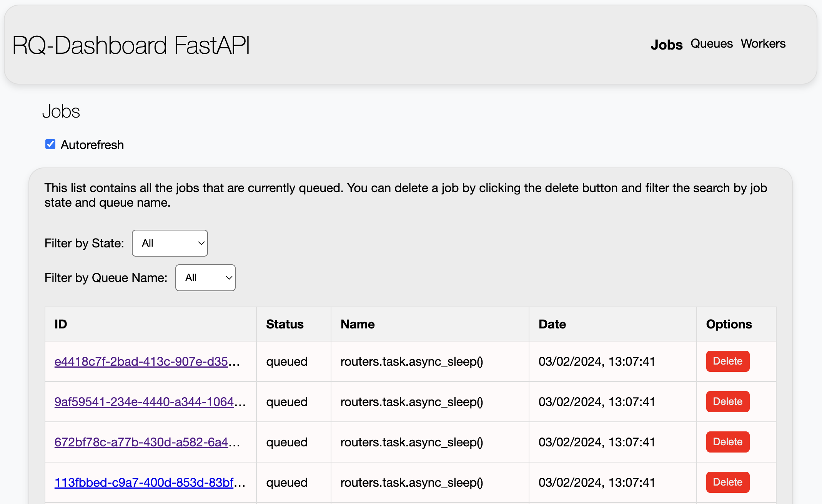Click routers.task.async_sleep() in e4418c7f row
The width and height of the screenshot is (822, 504).
412,361
